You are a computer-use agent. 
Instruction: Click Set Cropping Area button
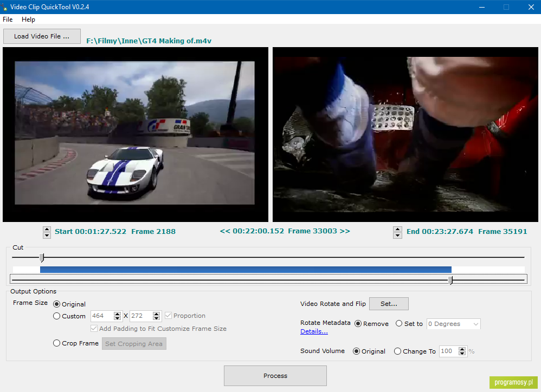pos(134,344)
